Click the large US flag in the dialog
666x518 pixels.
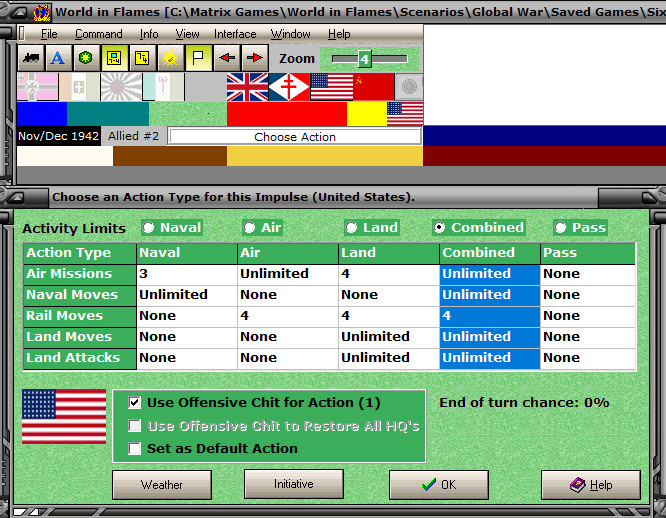[x=64, y=416]
